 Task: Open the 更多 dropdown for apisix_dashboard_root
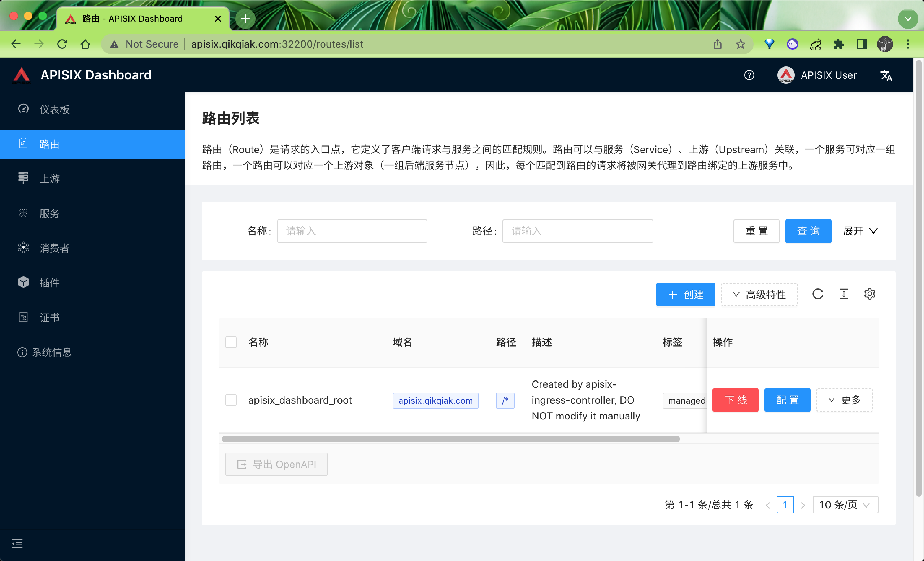[844, 400]
